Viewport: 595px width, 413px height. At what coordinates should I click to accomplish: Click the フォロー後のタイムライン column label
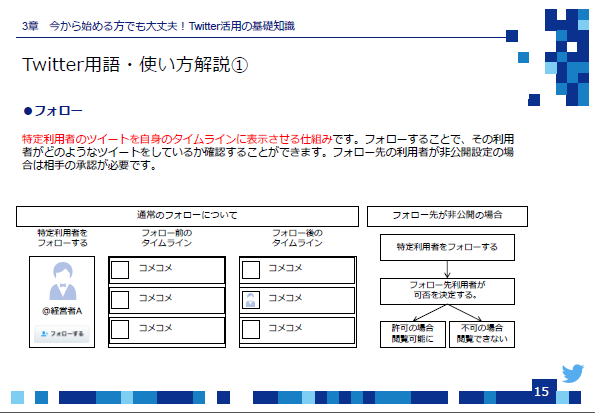click(297, 238)
